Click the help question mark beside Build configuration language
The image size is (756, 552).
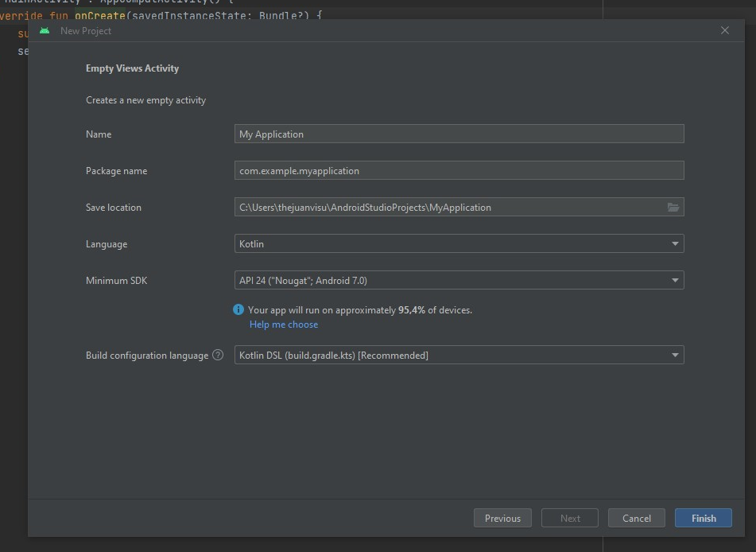click(218, 356)
